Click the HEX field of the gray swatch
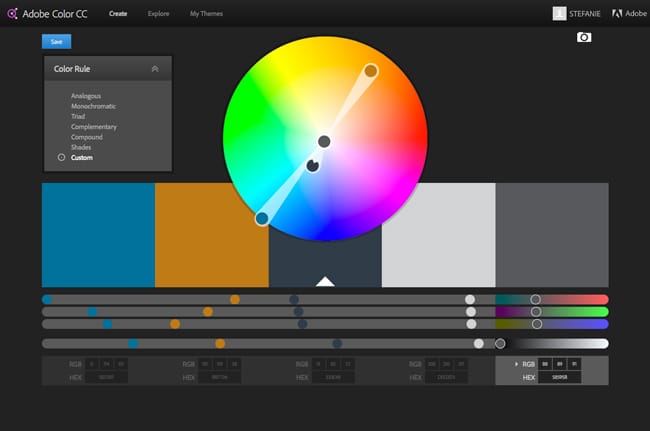Viewport: 650px width, 431px height. pos(560,377)
